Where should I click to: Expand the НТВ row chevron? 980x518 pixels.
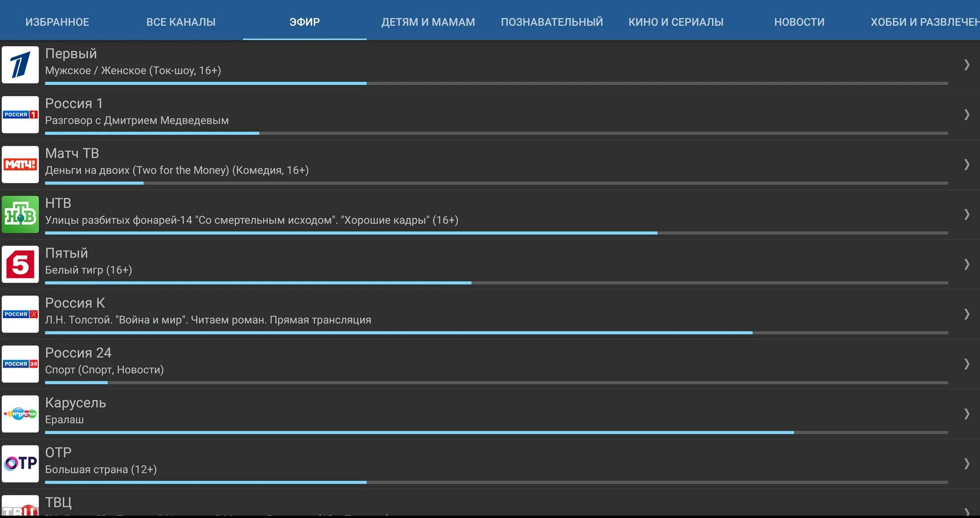coord(967,214)
